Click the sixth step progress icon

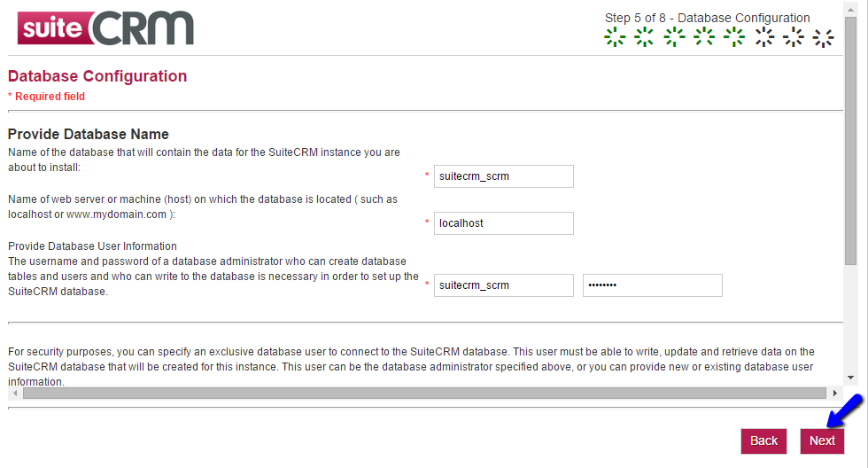pyautogui.click(x=764, y=37)
